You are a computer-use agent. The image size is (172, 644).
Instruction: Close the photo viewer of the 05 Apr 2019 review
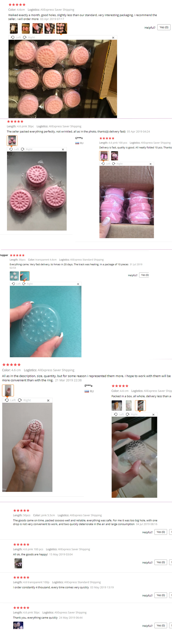(63, 149)
